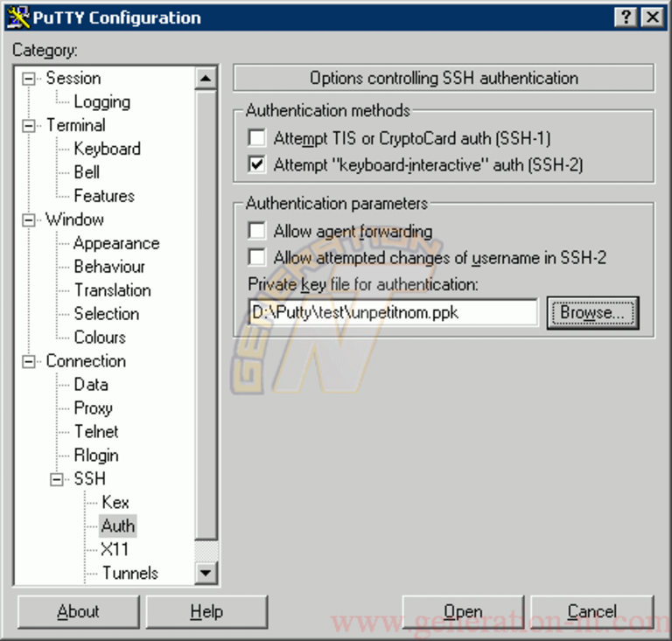Select the SSH category
This screenshot has height=641, width=672.
[x=89, y=478]
